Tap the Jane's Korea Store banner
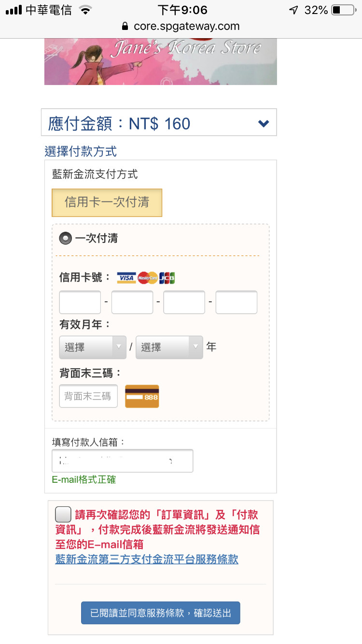Viewport: 362px width, 644px height. (x=161, y=62)
